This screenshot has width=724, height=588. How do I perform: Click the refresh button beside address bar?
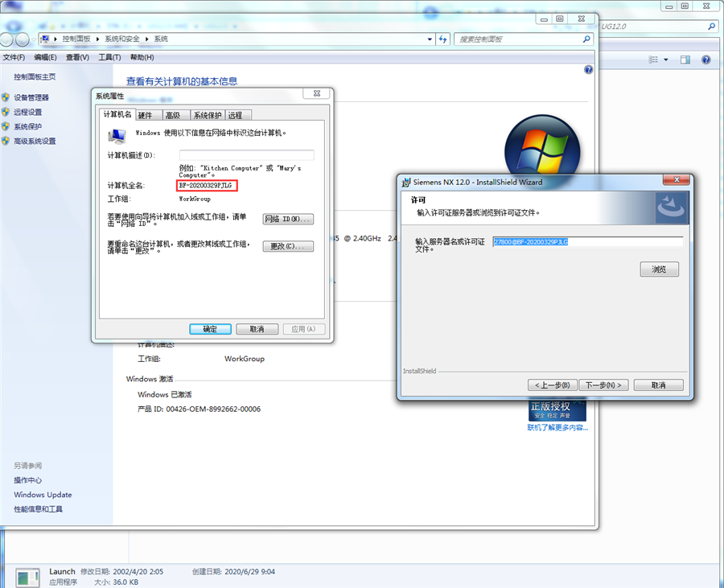(443, 39)
